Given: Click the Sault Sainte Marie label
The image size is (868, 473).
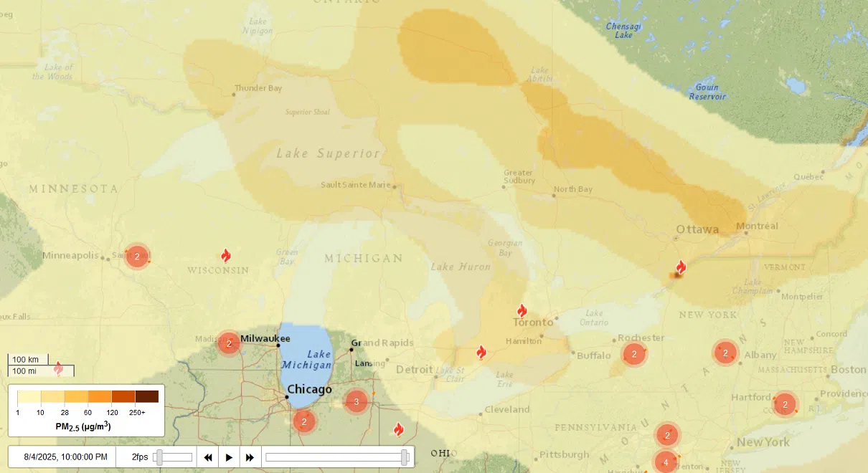Looking at the screenshot, I should tap(355, 185).
